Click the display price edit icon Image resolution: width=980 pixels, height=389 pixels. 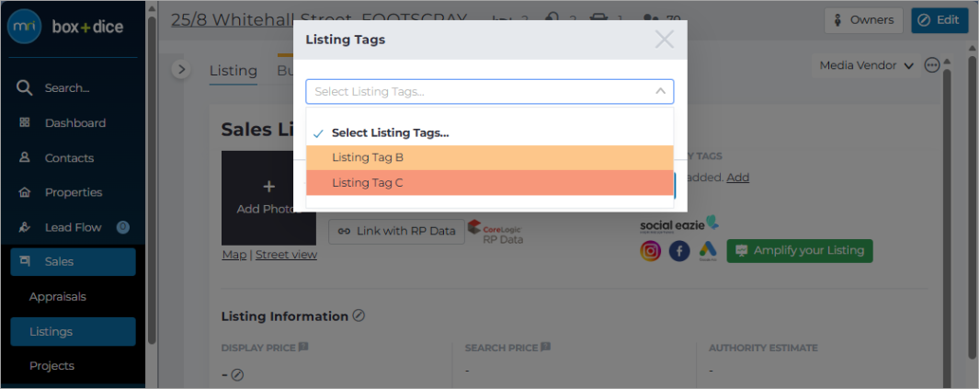(237, 375)
